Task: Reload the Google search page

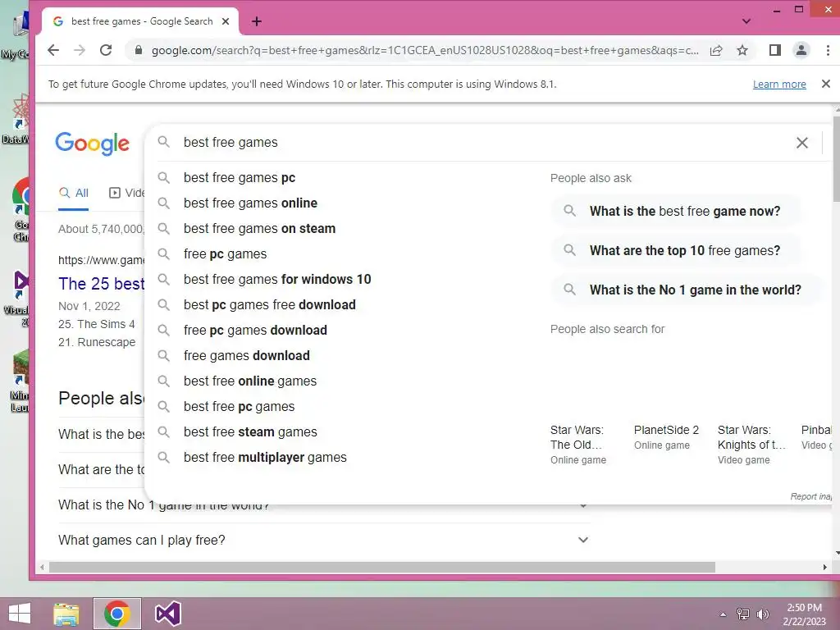Action: coord(106,50)
